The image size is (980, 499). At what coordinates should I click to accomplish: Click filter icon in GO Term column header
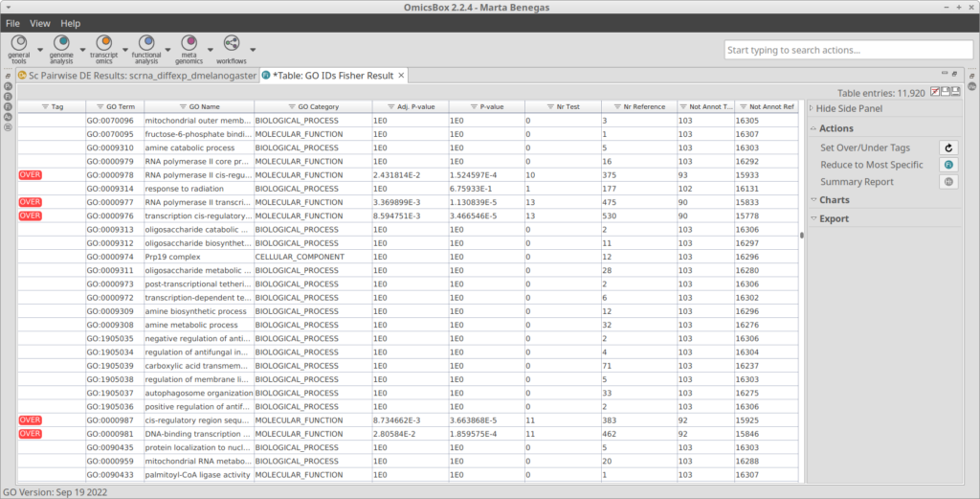100,107
